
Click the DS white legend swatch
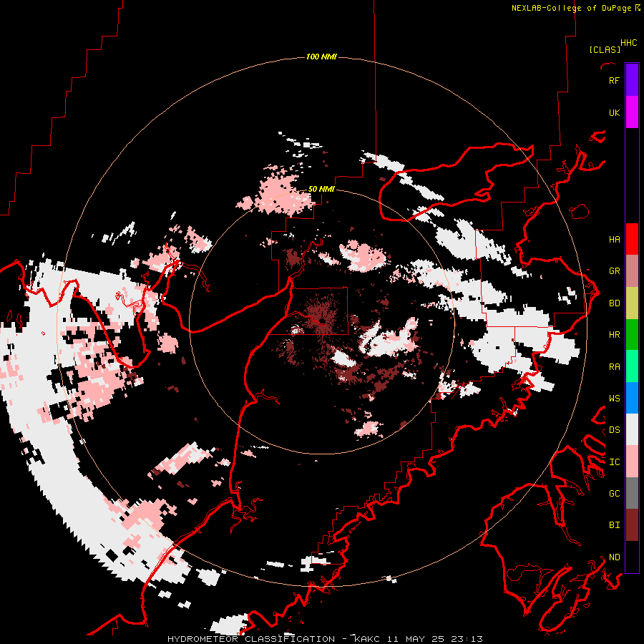click(x=632, y=429)
